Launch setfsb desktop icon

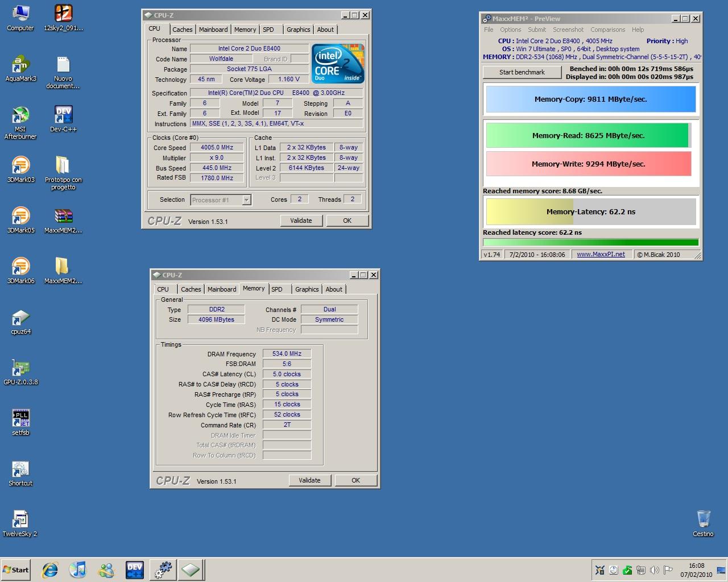click(x=20, y=422)
